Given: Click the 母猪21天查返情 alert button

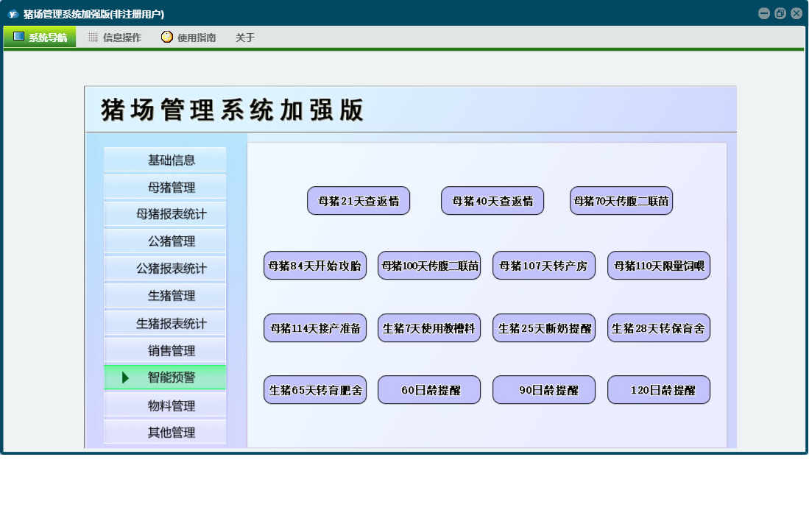Looking at the screenshot, I should click(x=358, y=201).
